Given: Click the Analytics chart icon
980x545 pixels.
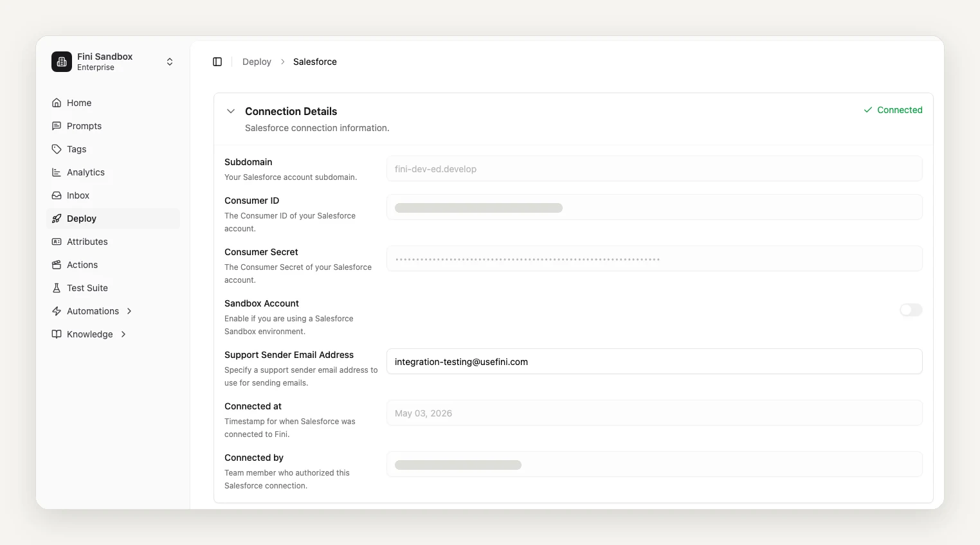Looking at the screenshot, I should pos(57,172).
